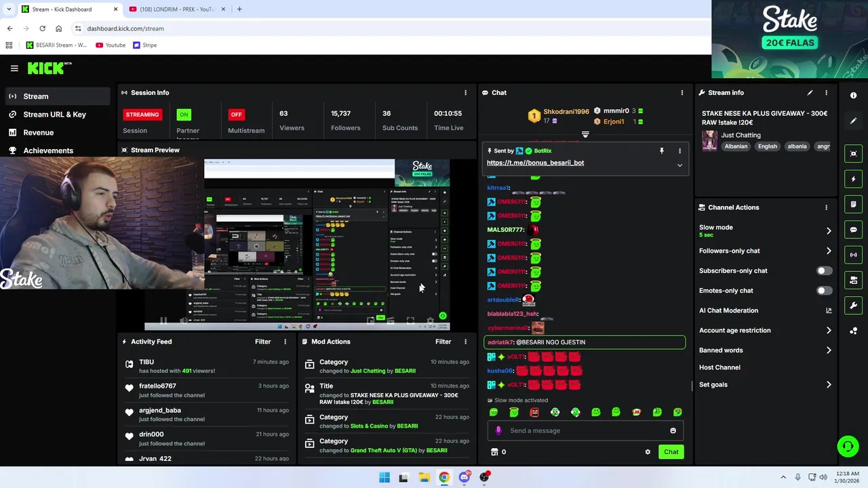The width and height of the screenshot is (868, 488).
Task: Expand Set goals options
Action: 829,385
